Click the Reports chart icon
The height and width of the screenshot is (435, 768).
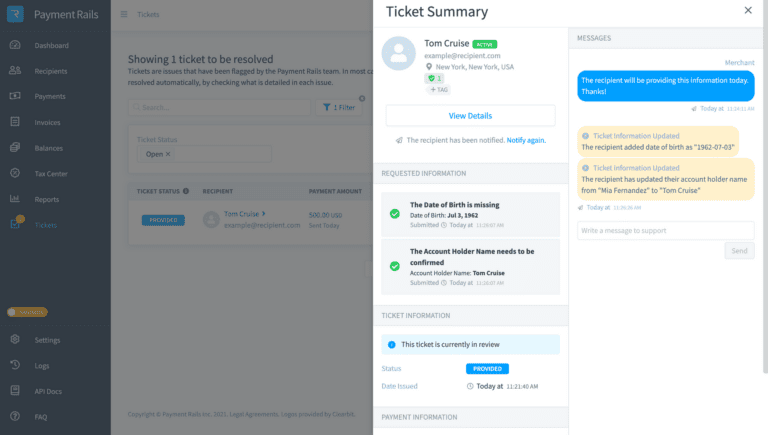(15, 199)
